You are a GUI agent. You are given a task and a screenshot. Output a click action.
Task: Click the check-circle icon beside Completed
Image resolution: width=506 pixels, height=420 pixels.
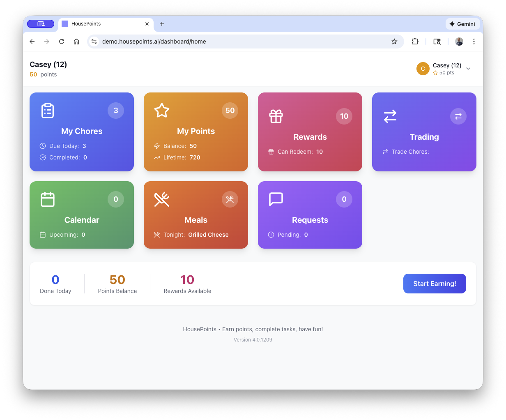pyautogui.click(x=43, y=157)
